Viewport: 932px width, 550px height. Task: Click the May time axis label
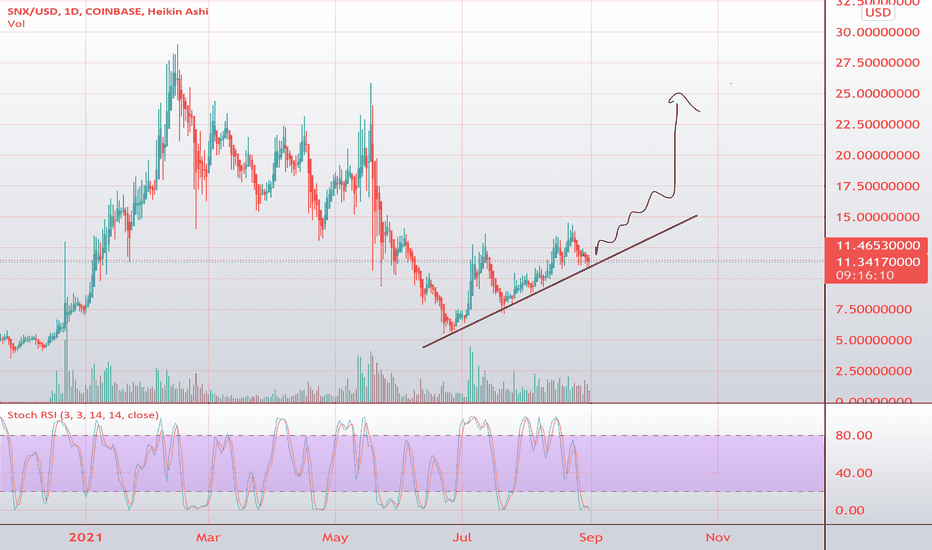point(335,538)
